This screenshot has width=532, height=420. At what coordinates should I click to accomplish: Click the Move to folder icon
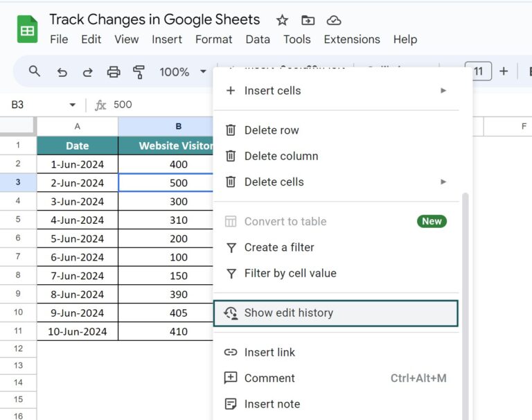pos(308,20)
